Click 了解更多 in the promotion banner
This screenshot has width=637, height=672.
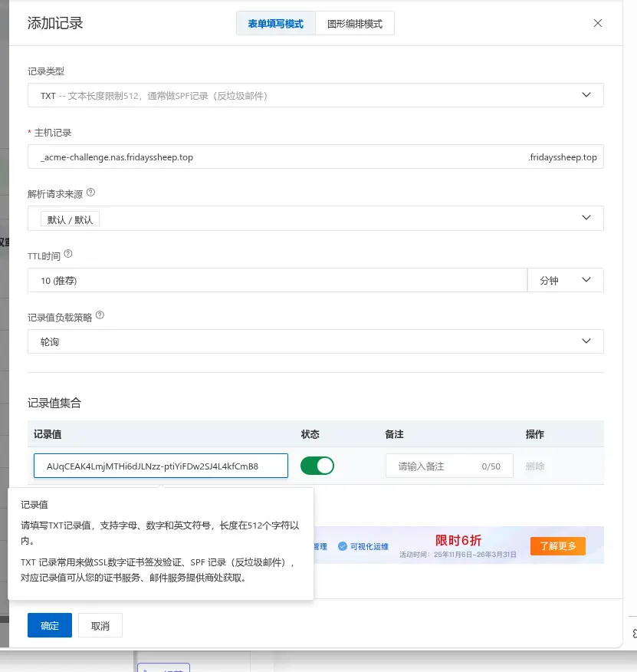(557, 545)
